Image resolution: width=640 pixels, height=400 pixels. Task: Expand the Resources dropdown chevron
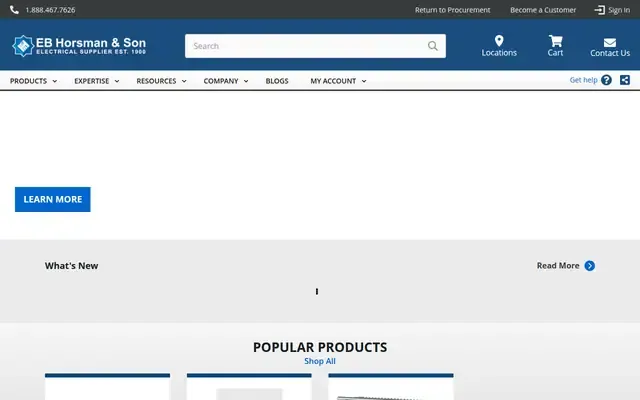coord(184,81)
